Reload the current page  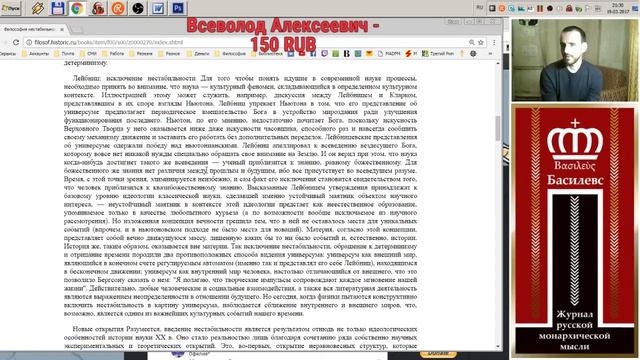click(16, 42)
